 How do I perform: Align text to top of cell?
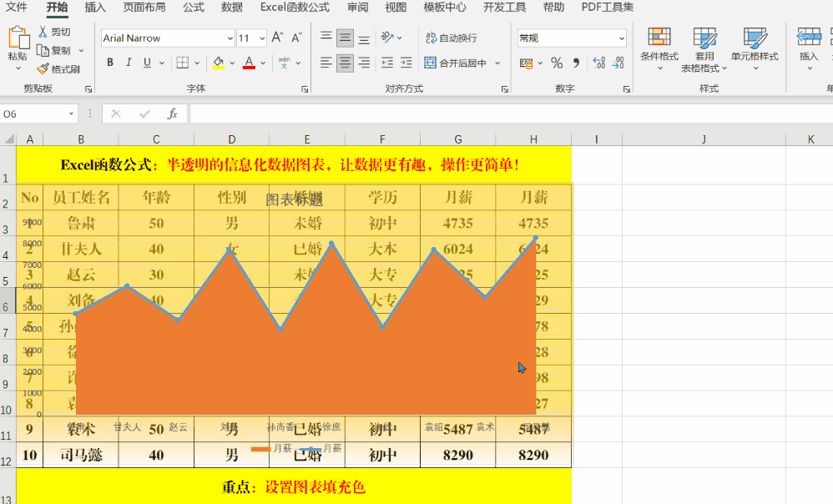coord(326,38)
